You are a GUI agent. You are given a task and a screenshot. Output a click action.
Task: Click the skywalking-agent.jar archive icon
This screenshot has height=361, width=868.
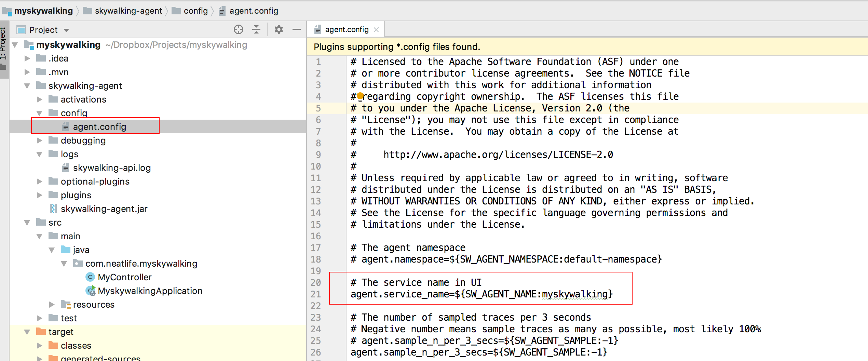pos(53,209)
